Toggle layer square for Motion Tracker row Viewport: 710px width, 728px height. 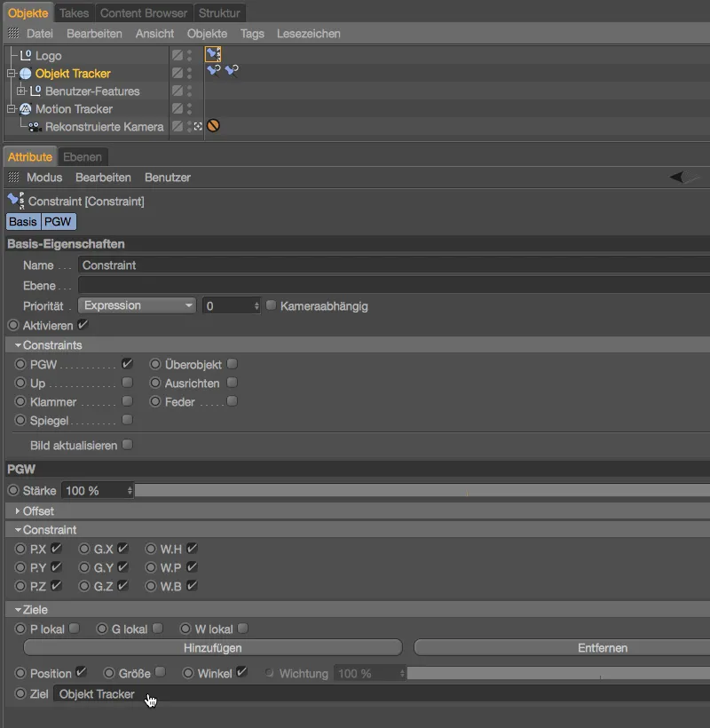177,108
